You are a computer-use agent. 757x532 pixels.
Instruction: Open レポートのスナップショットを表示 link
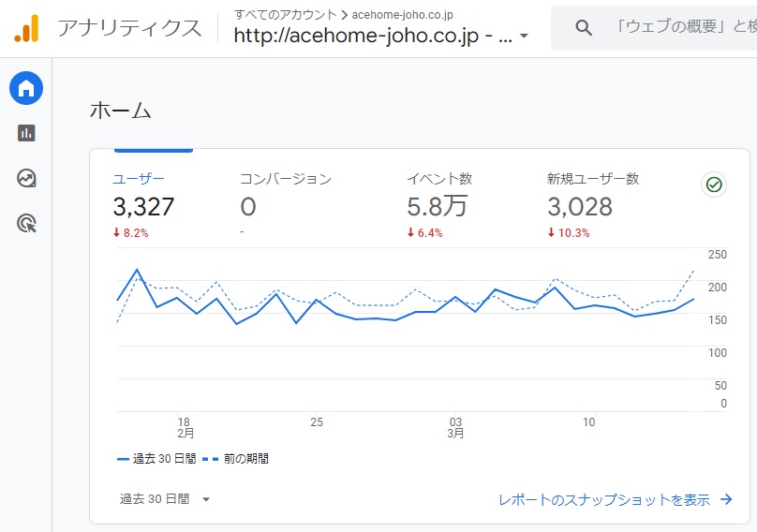point(604,499)
